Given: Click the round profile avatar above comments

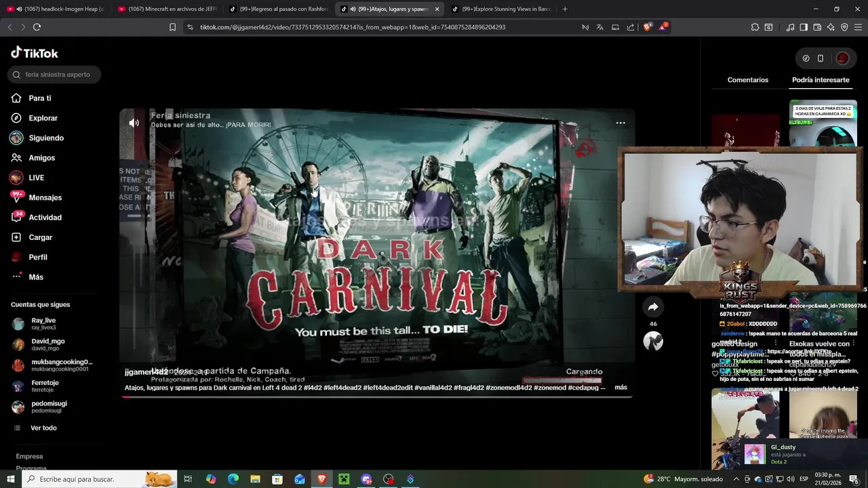Looking at the screenshot, I should click(842, 58).
